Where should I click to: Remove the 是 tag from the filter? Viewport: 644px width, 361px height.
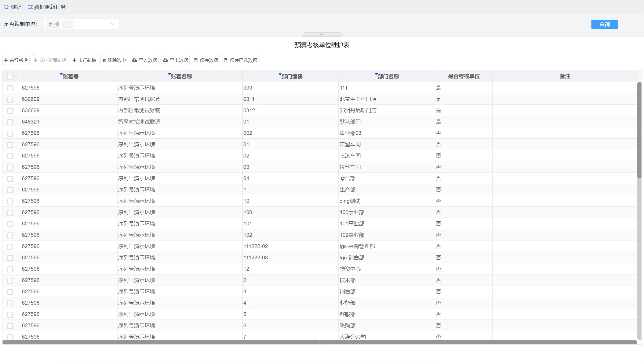(x=57, y=24)
